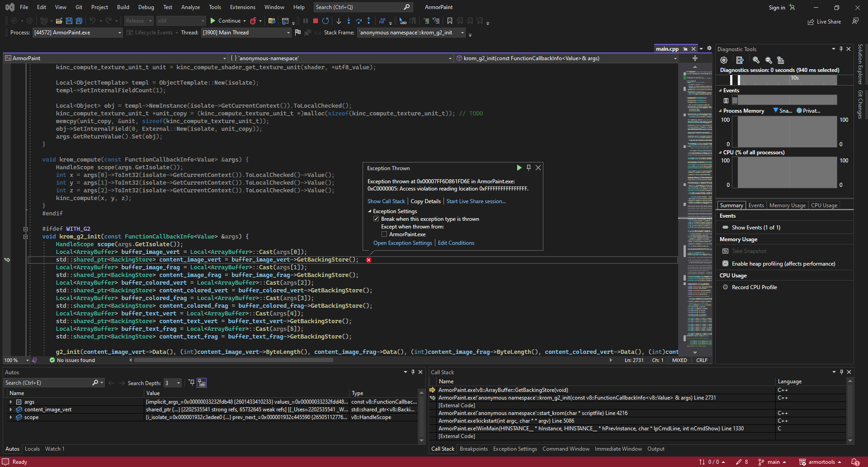Select Step Out debug icon
Viewport: 868px width, 467px height.
click(369, 21)
